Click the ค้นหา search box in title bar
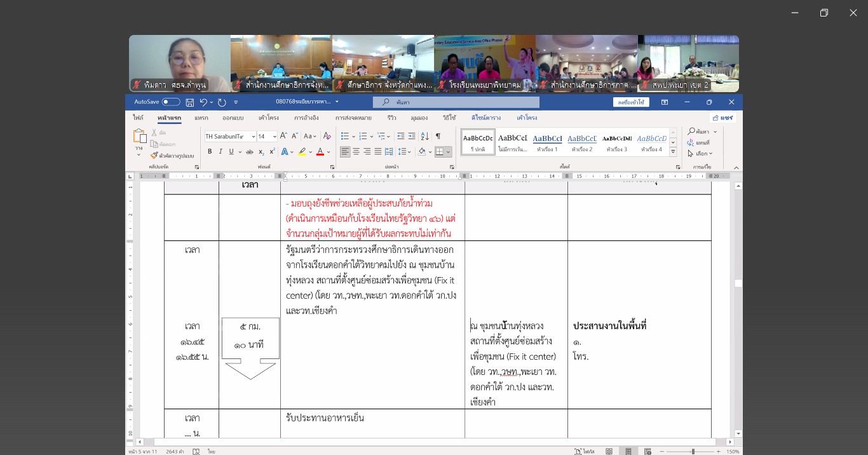The height and width of the screenshot is (455, 868). click(456, 102)
